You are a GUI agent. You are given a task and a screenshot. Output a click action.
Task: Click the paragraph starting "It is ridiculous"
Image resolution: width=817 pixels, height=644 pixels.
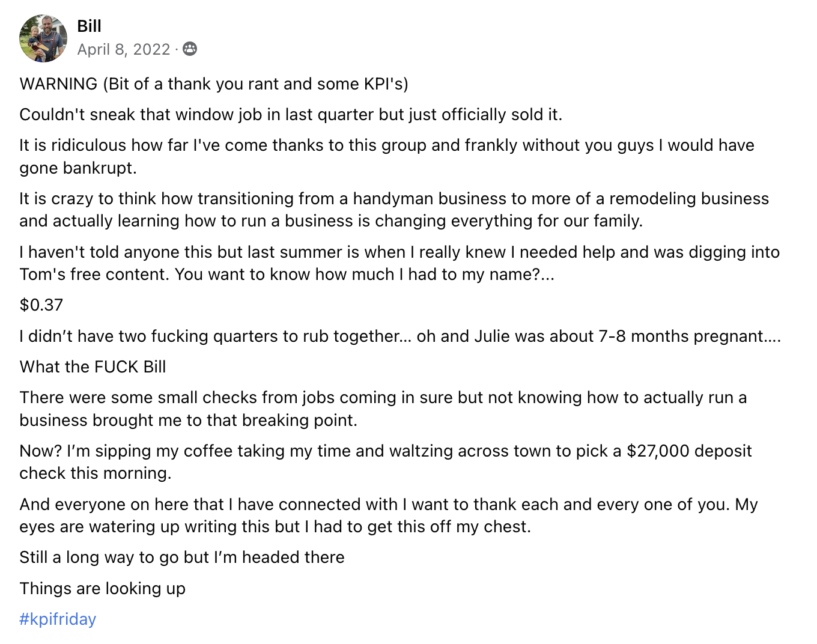pos(386,145)
